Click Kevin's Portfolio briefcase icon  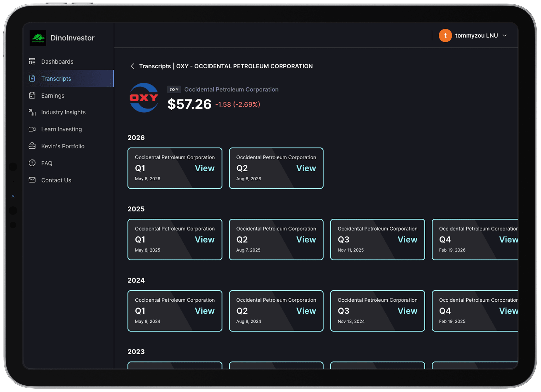[x=32, y=146]
